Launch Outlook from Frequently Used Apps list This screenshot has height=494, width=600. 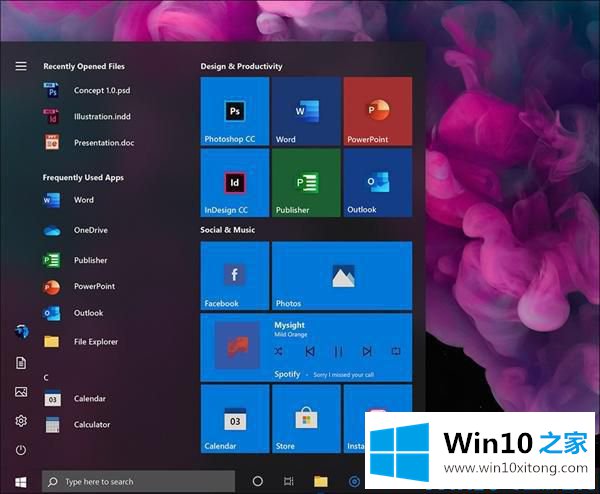pos(73,313)
